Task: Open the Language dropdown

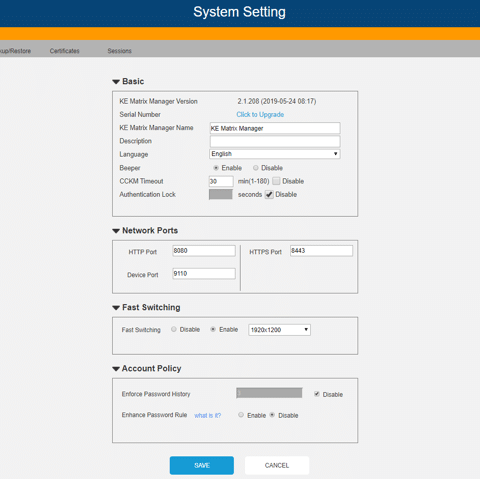Action: point(275,154)
